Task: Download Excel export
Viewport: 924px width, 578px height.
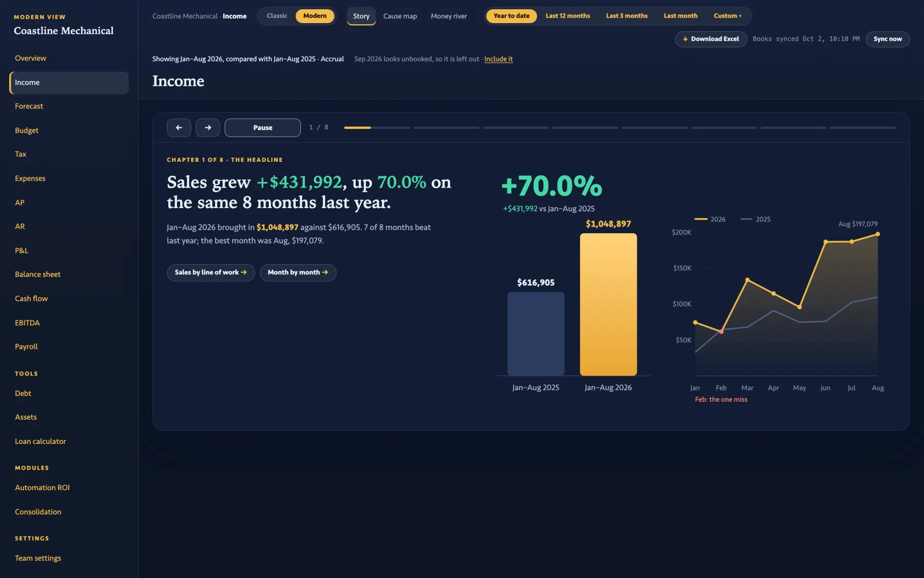Action: (711, 39)
